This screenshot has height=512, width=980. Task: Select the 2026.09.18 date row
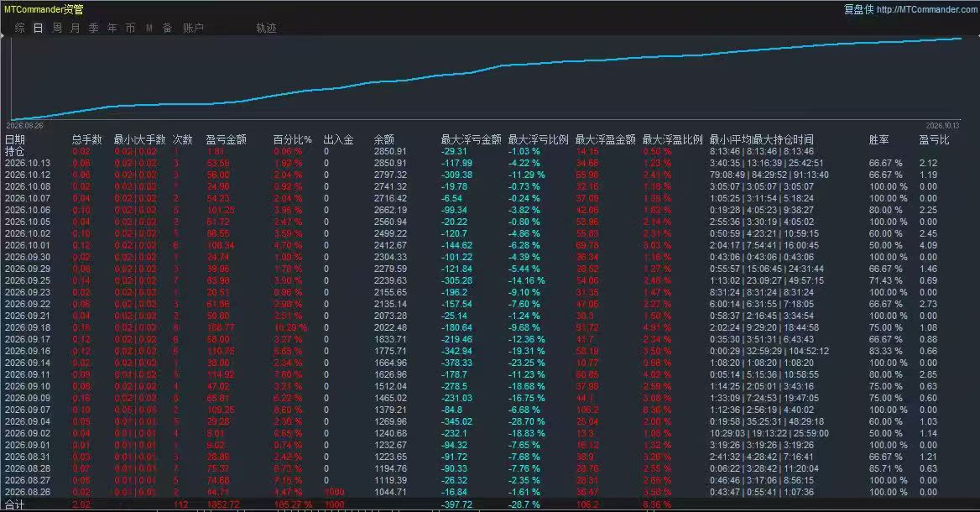point(28,327)
